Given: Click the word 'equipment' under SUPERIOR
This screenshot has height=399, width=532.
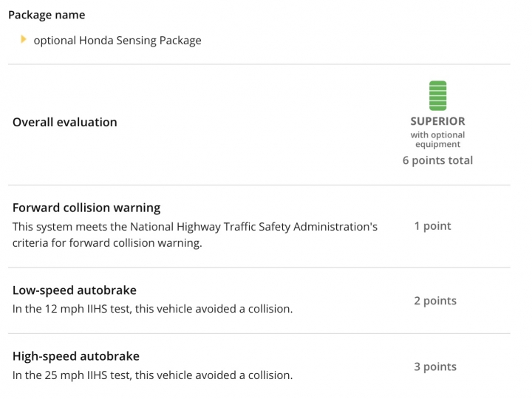Looking at the screenshot, I should pyautogui.click(x=437, y=145).
